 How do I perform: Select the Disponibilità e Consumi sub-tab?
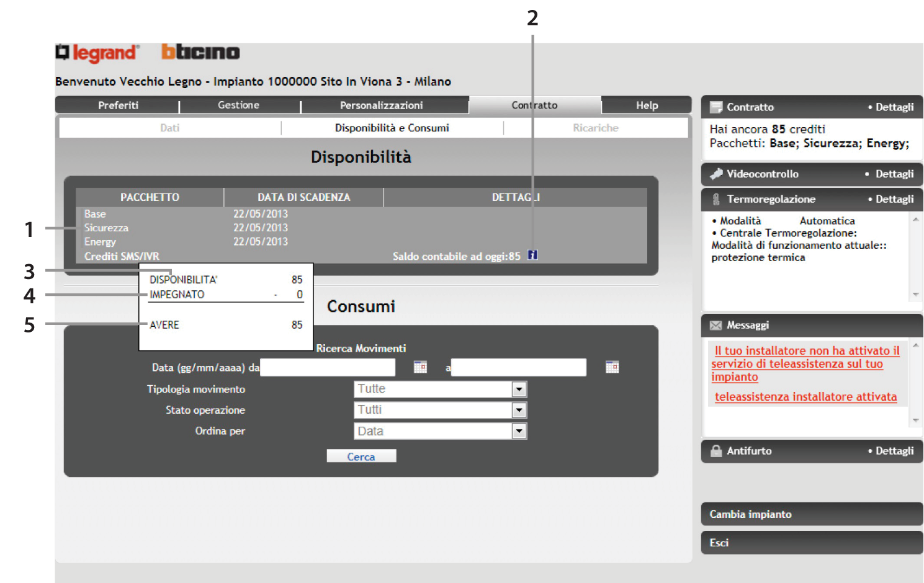coord(392,128)
